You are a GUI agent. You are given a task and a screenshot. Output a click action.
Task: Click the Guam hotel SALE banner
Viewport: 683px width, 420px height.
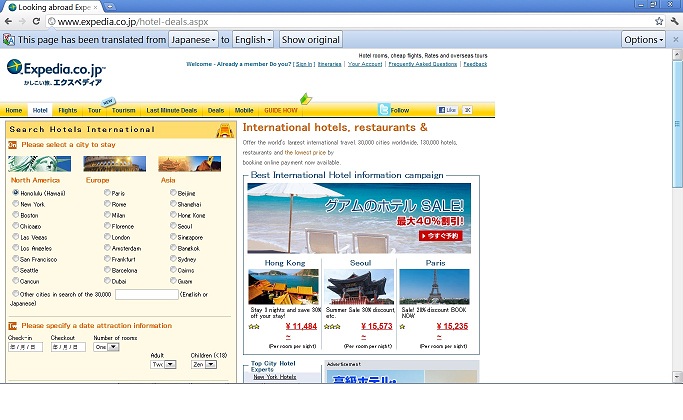[x=359, y=218]
